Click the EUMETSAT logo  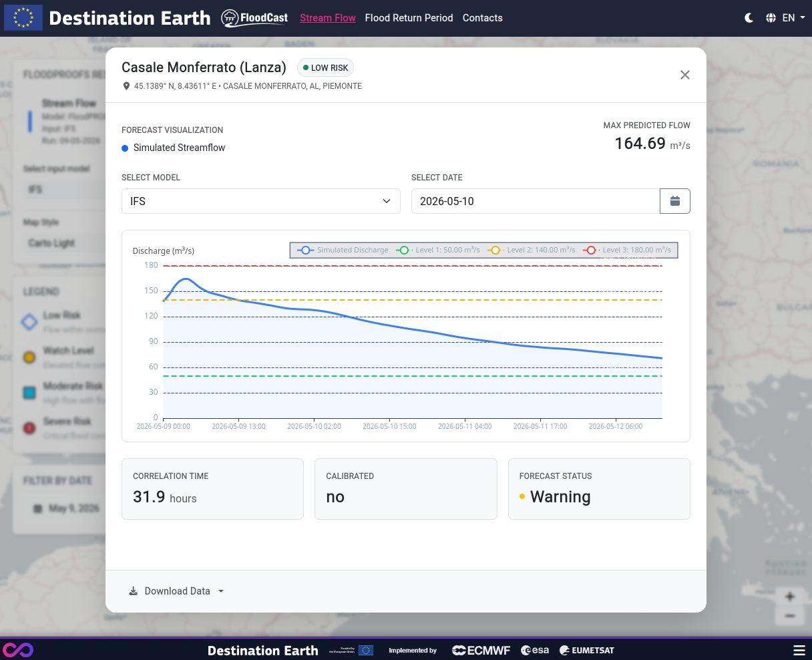(587, 650)
